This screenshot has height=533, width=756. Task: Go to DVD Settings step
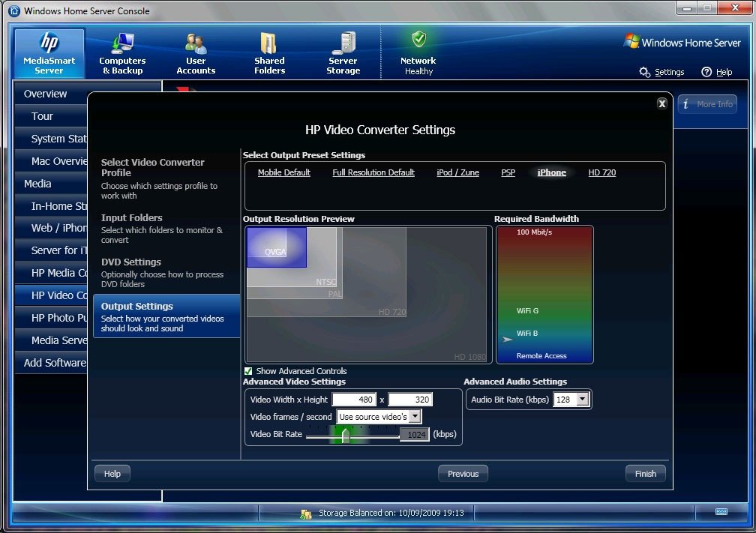tap(166, 273)
